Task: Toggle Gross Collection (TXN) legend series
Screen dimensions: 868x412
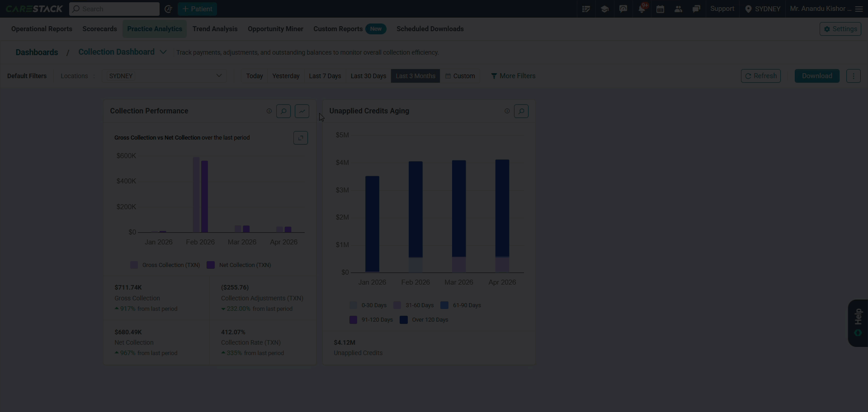Action: tap(165, 265)
